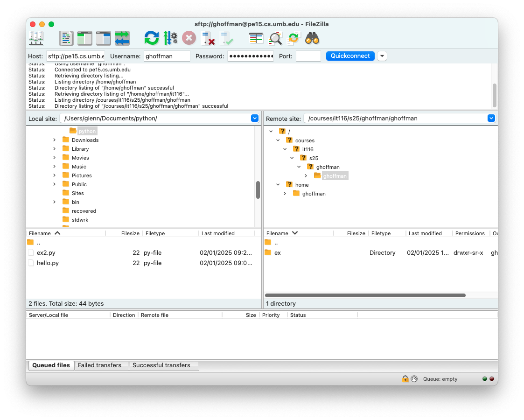Viewport: 524px width, 420px height.
Task: Select the local stdwrk folder
Action: 80,220
